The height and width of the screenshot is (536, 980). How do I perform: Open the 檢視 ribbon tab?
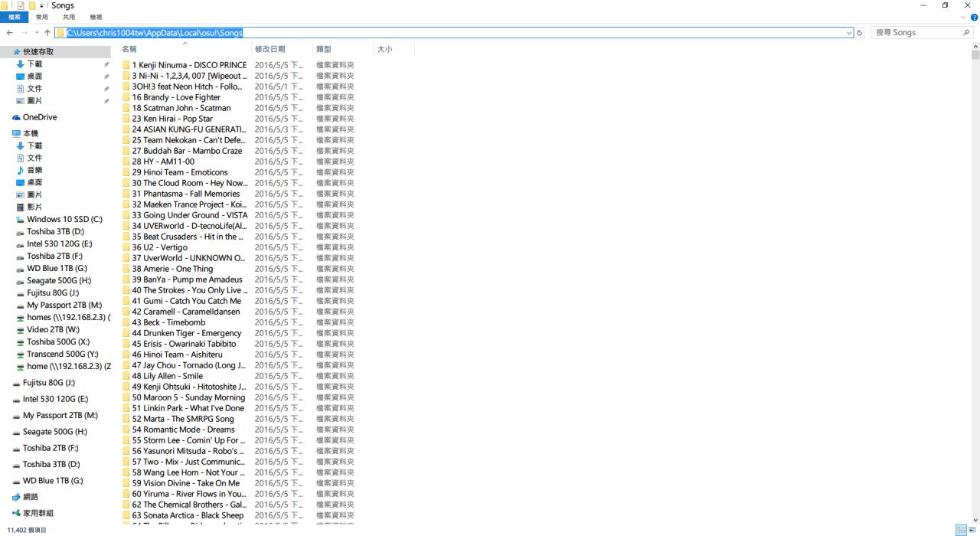pyautogui.click(x=96, y=17)
